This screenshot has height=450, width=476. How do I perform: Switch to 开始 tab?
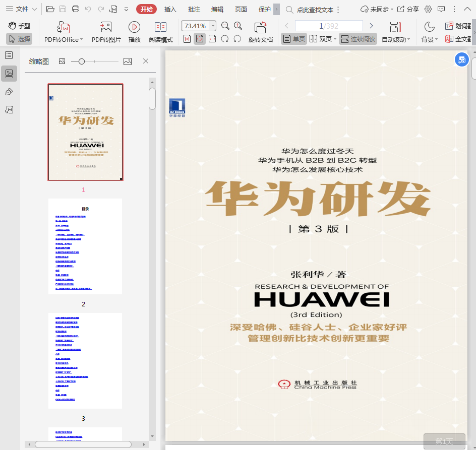click(x=146, y=9)
